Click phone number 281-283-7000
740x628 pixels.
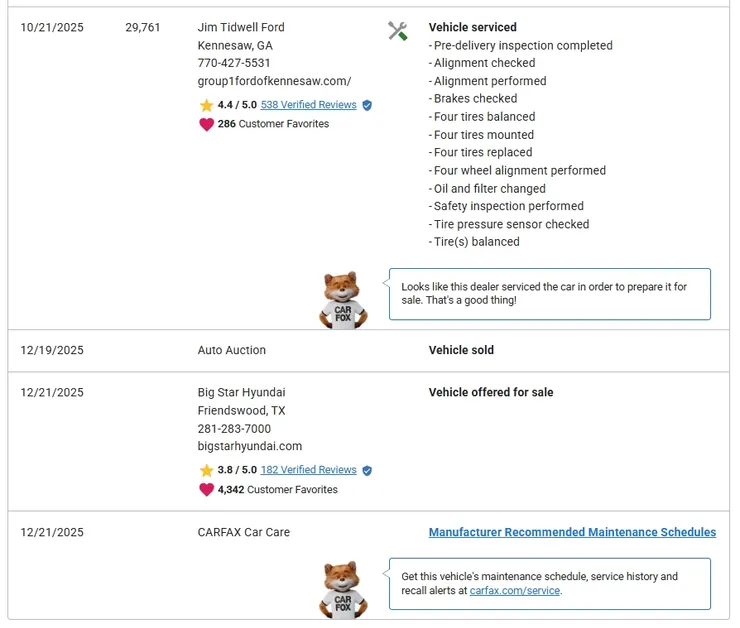(x=234, y=428)
